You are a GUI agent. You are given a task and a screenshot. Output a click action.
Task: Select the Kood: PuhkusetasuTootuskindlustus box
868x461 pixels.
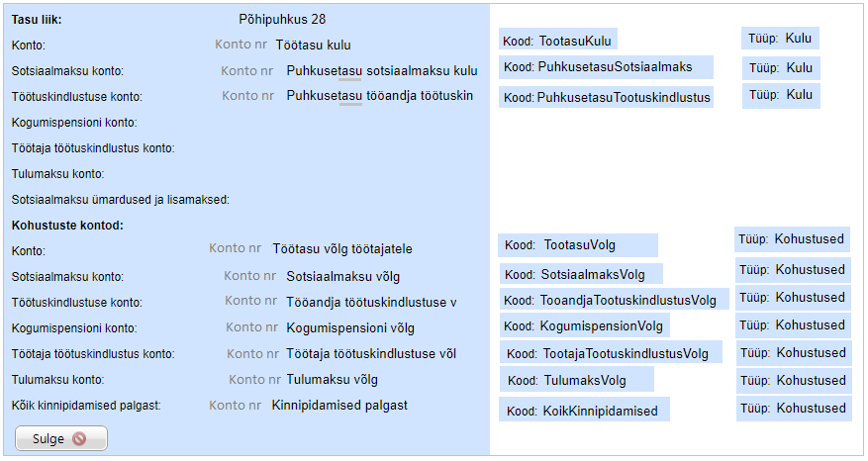click(606, 97)
